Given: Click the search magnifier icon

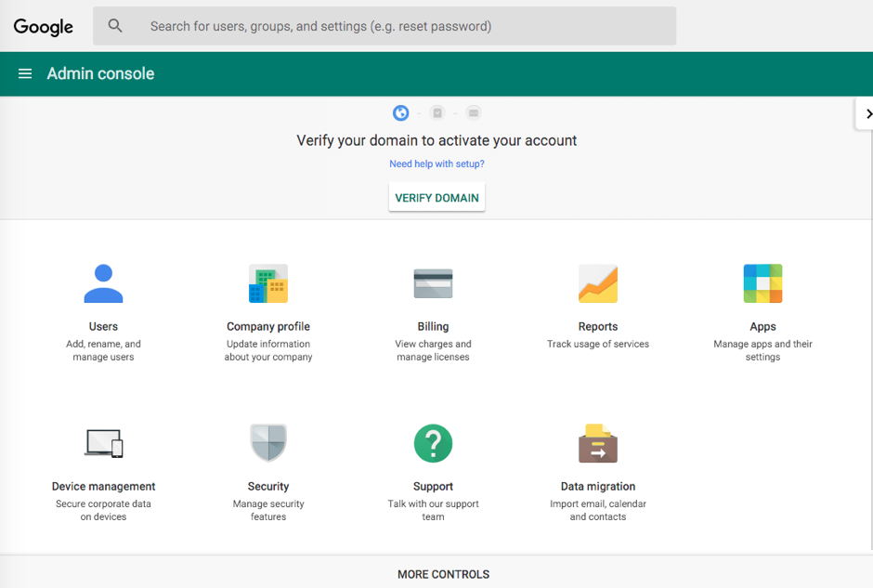Looking at the screenshot, I should pos(115,26).
